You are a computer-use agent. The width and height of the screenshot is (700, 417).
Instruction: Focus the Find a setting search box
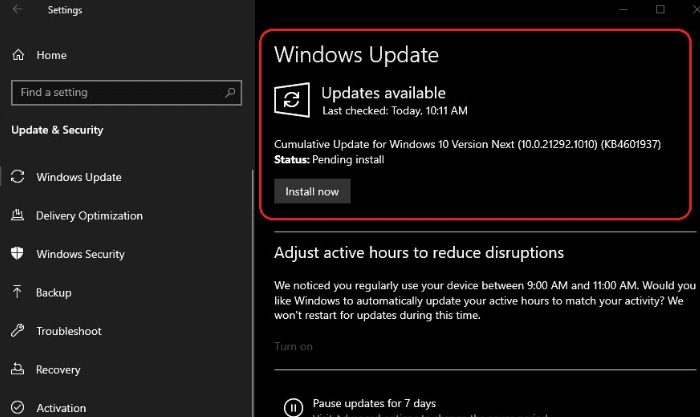pyautogui.click(x=126, y=92)
